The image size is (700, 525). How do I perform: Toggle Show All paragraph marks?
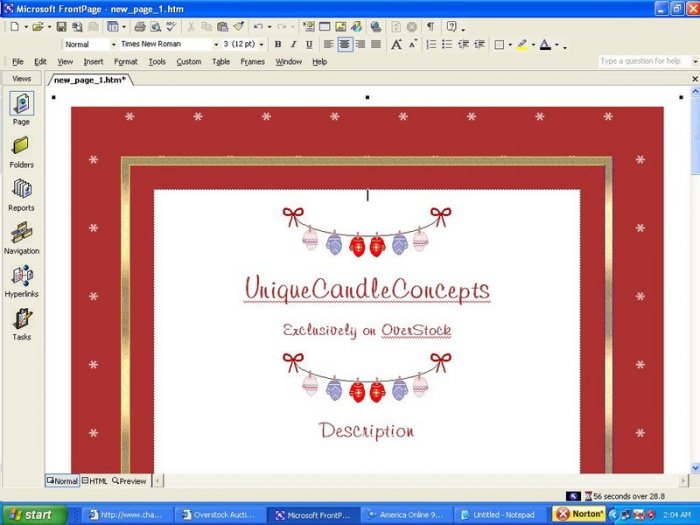(430, 27)
